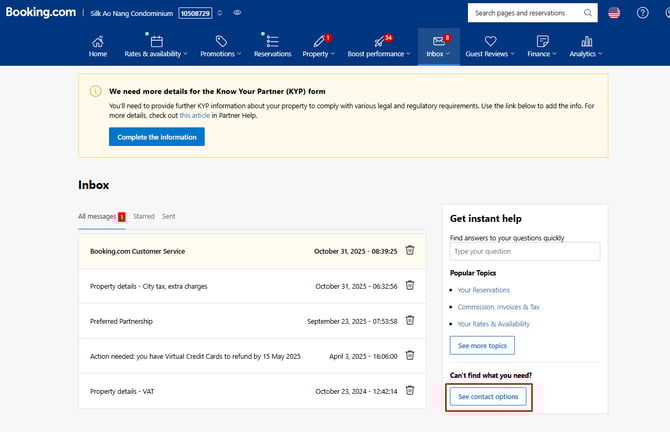Viewport: 670px width, 432px height.
Task: Click the Type your question field
Action: 524,252
